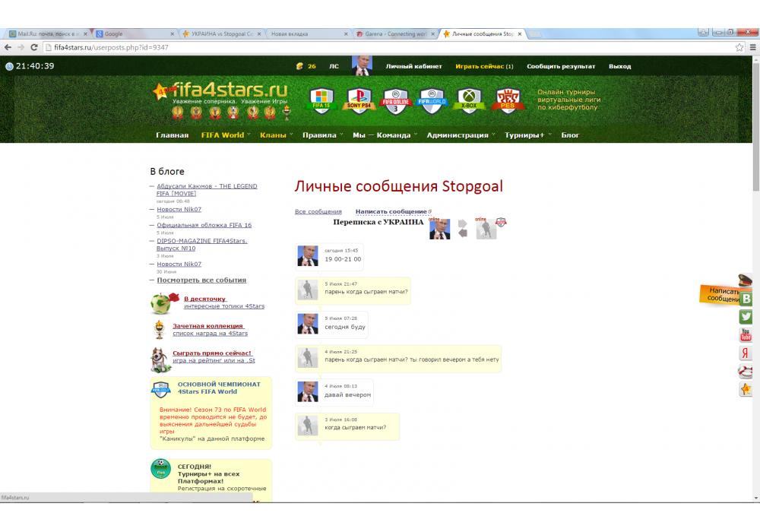This screenshot has height=532, width=760.
Task: Open the Twitter icon in right sidebar
Action: (746, 318)
